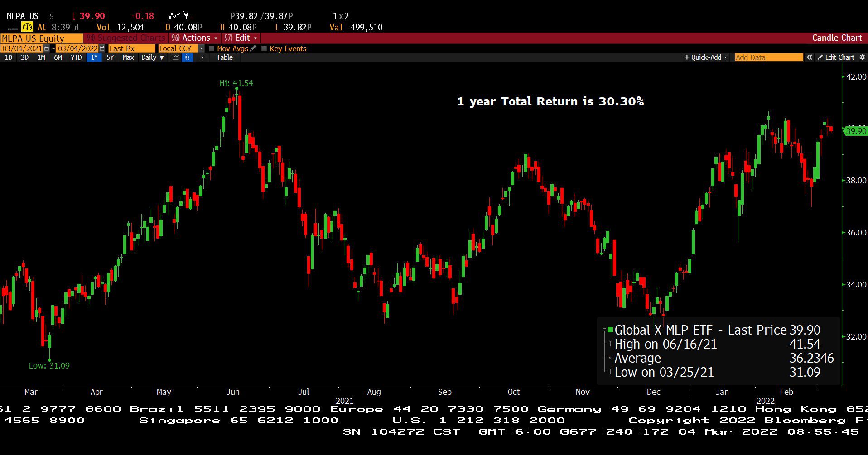
Task: Switch to the Table view
Action: coord(225,57)
